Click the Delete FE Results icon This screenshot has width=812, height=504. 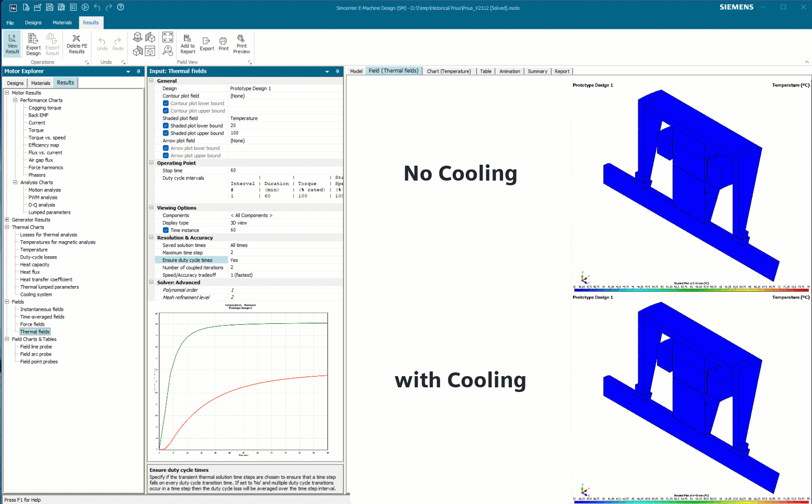coord(77,44)
